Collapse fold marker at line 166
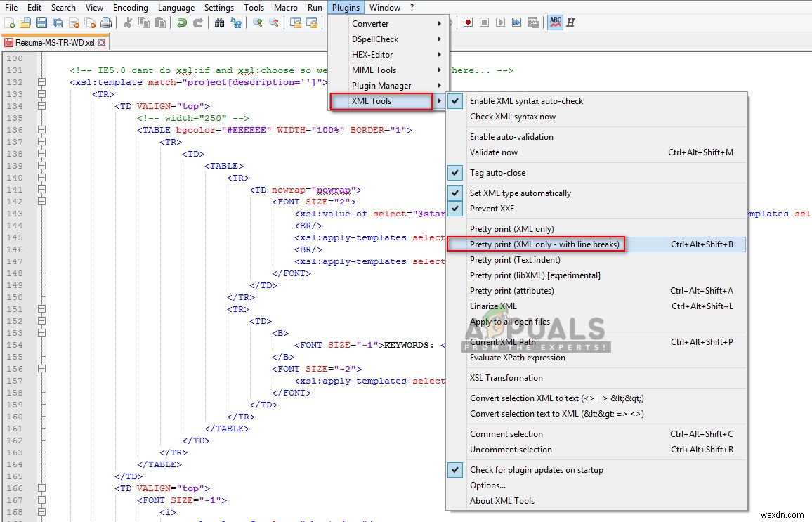Screen dimensions: 812x522 (x=42, y=488)
